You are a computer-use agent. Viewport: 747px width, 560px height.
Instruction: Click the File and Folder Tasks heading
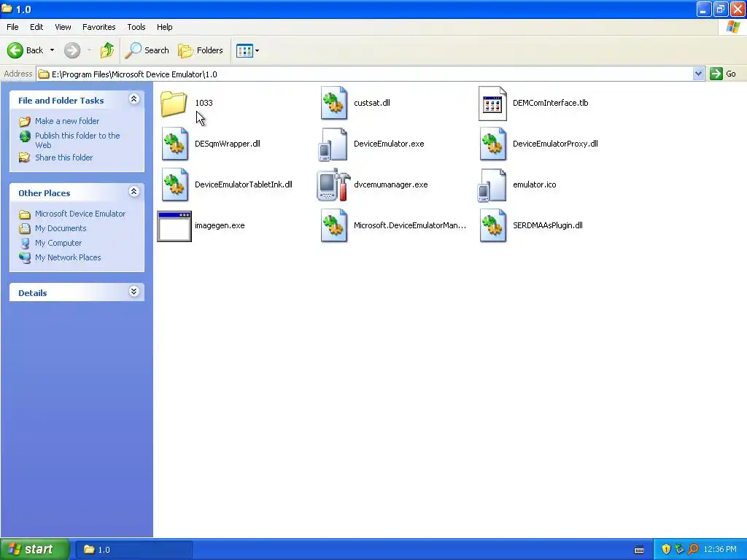(x=61, y=101)
